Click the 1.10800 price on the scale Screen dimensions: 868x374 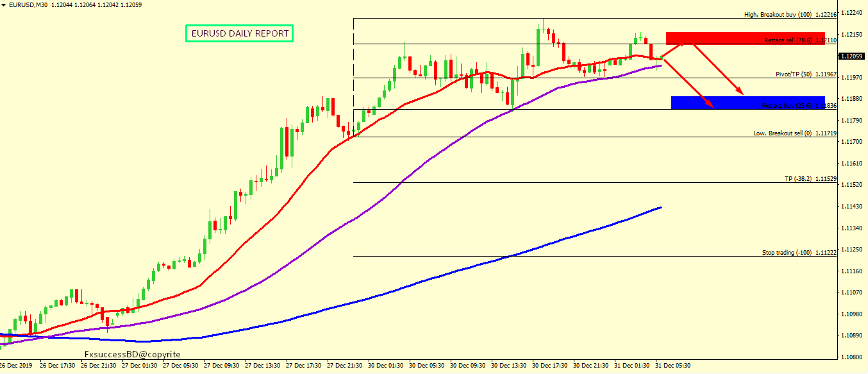pyautogui.click(x=853, y=357)
